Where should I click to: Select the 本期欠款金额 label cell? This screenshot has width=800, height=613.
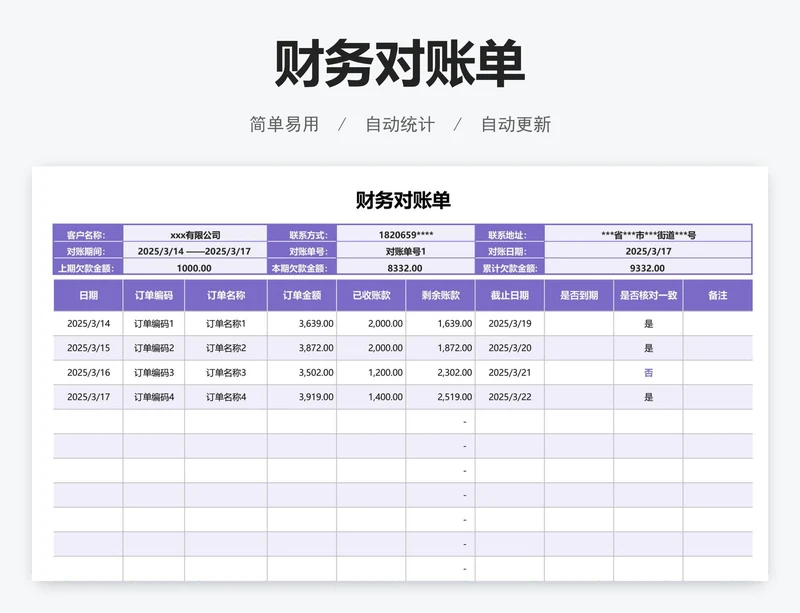(302, 267)
